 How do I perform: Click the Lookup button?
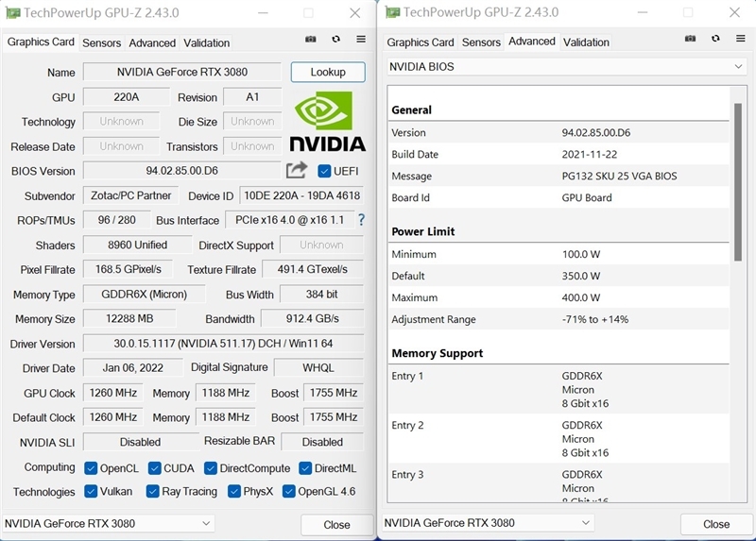tap(328, 72)
